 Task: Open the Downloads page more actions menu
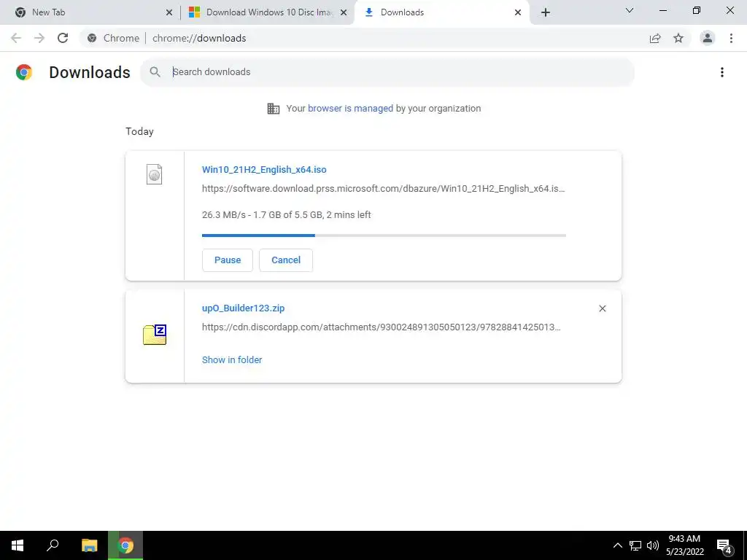point(722,72)
